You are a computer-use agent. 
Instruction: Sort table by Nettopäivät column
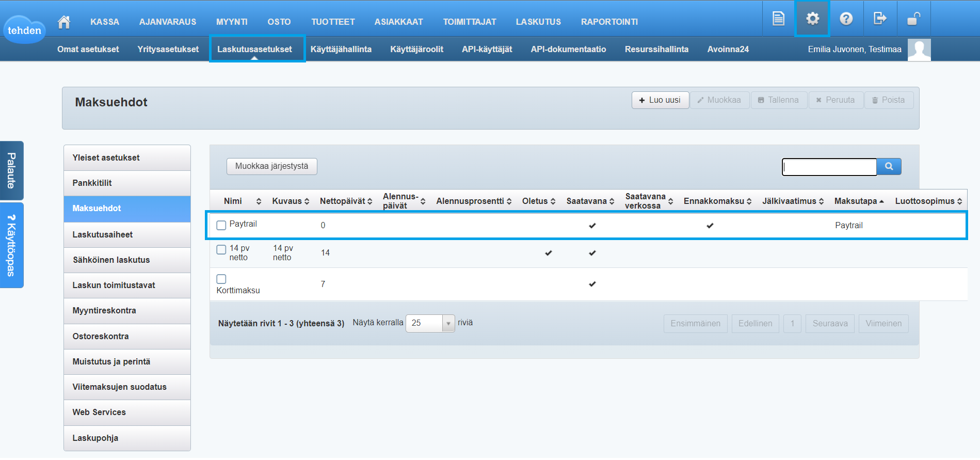(345, 201)
